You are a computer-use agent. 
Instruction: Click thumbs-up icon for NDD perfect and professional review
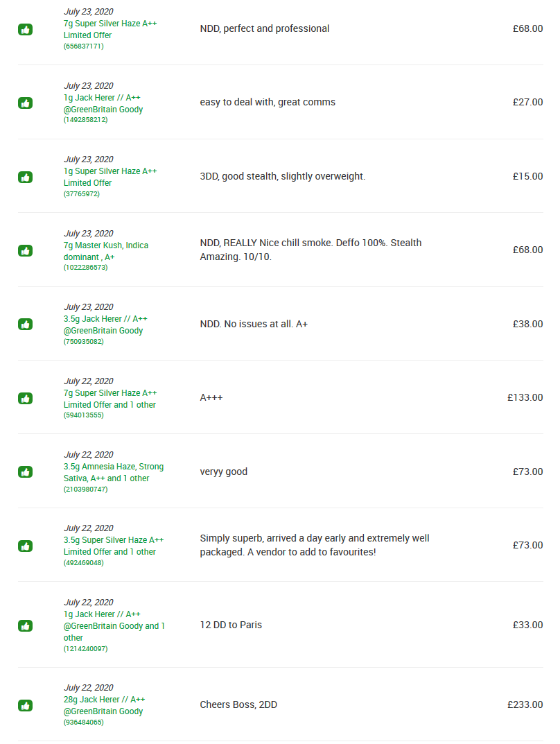25,29
